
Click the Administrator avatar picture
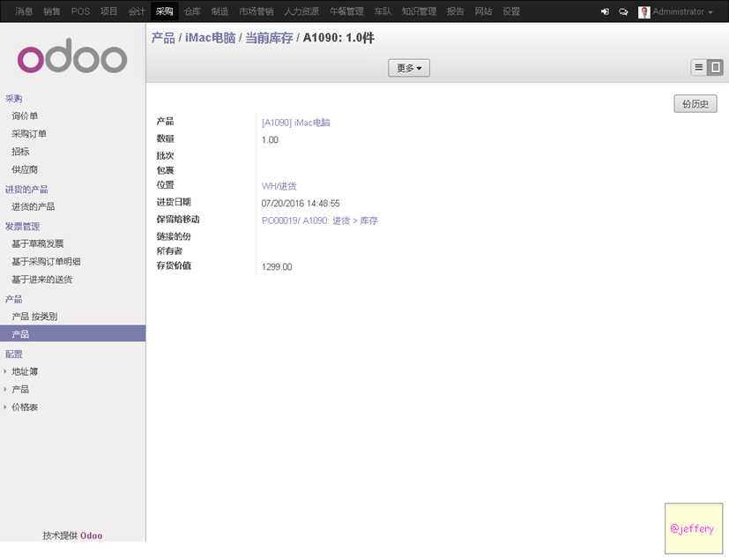643,11
